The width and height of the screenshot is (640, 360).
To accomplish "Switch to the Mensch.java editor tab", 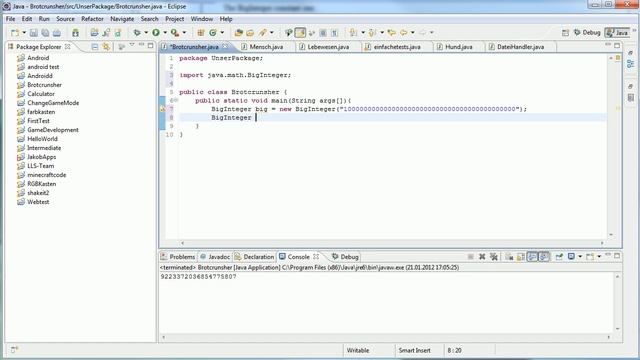I will coord(266,47).
